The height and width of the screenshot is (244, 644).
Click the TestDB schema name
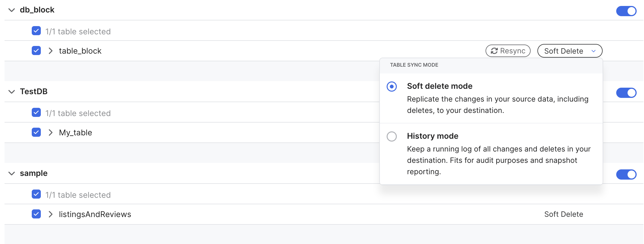(x=34, y=92)
